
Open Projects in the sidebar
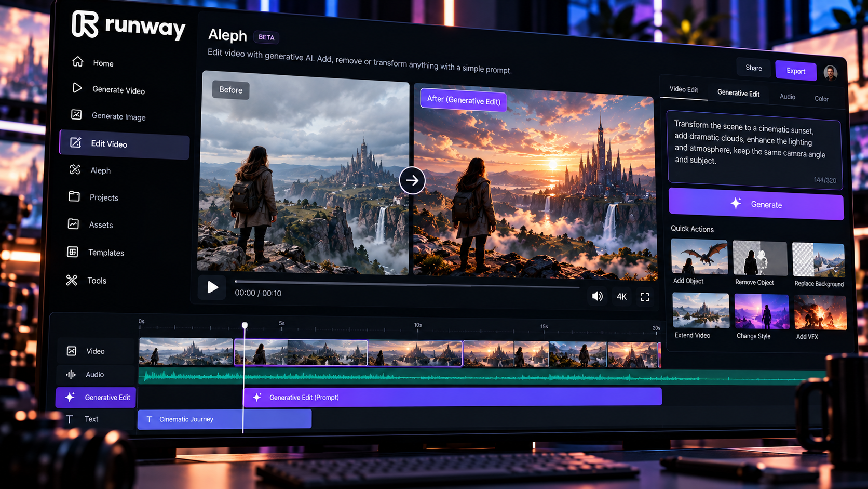click(93, 197)
